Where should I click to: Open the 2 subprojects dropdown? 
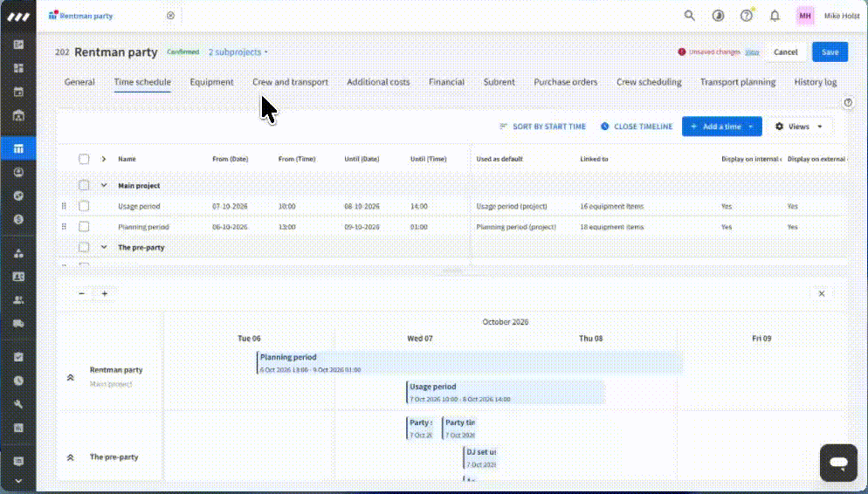[x=238, y=52]
